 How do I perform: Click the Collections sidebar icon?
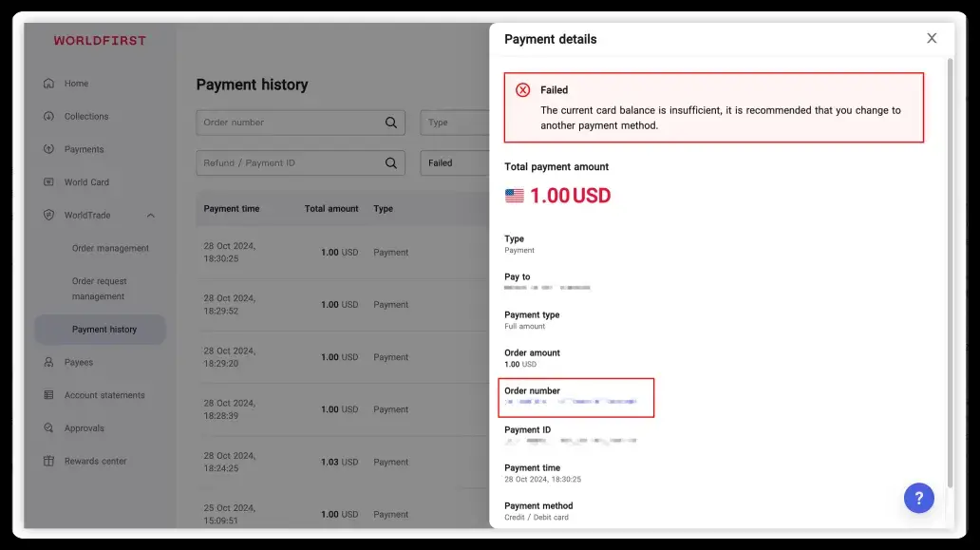[x=48, y=117]
